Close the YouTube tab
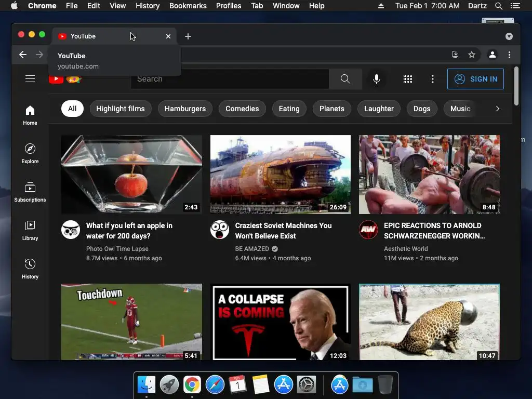The image size is (532, 399). (x=168, y=36)
